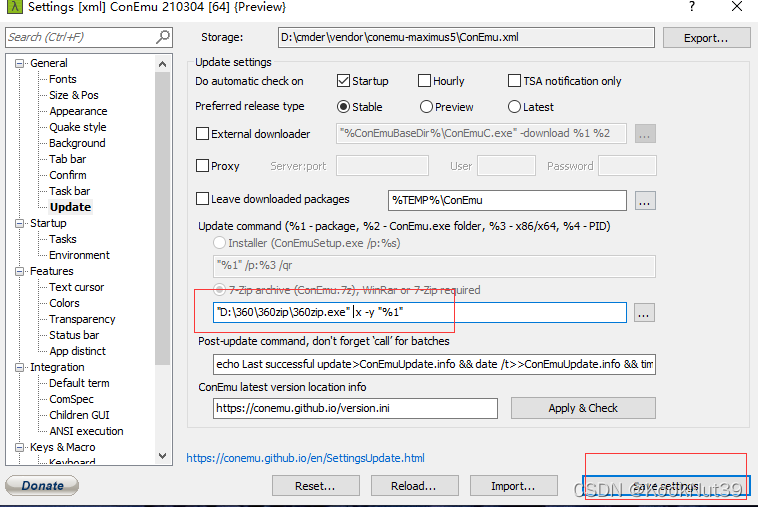
Task: Browse for 7-Zip archiver executable
Action: pos(643,313)
